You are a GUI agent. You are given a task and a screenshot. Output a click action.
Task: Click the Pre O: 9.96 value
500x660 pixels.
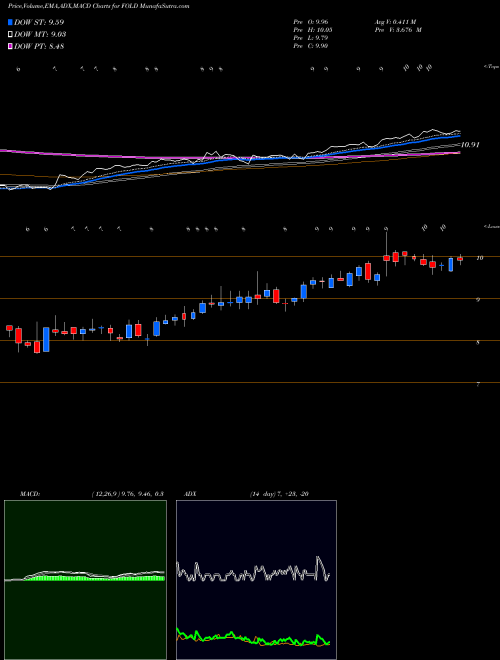(x=311, y=21)
